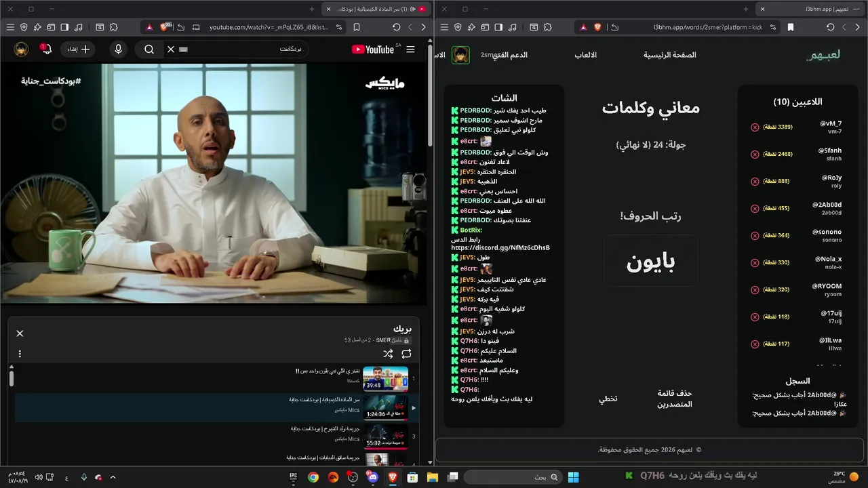Click the لعبهم site logo
Screen dimensions: 868x488
pyautogui.click(x=823, y=55)
